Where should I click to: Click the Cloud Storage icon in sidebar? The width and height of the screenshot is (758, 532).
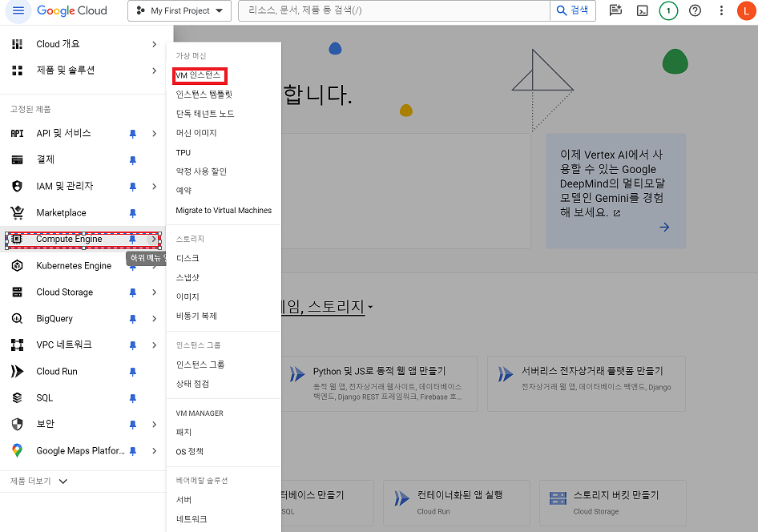[17, 292]
